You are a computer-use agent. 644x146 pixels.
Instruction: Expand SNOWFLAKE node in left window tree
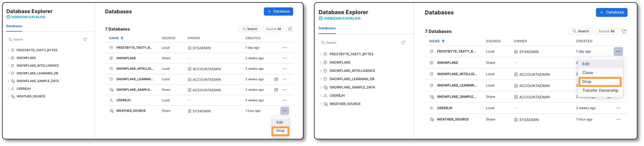8,58
